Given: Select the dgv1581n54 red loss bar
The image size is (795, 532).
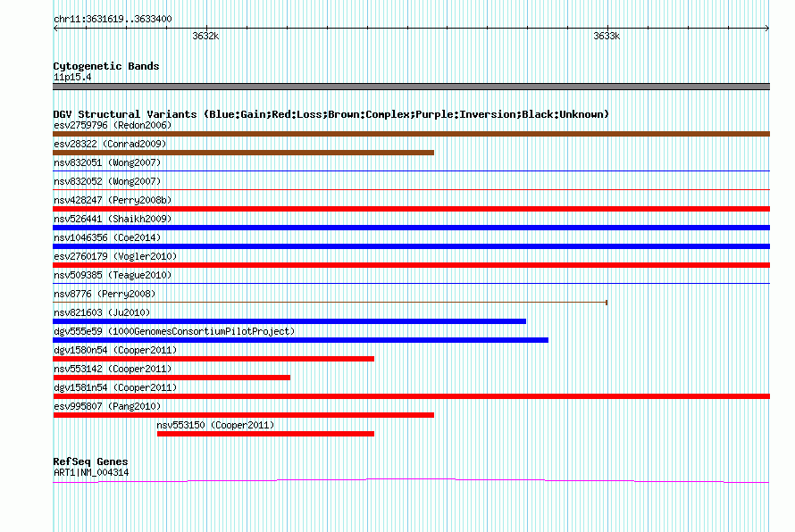Looking at the screenshot, I should click(x=411, y=396).
